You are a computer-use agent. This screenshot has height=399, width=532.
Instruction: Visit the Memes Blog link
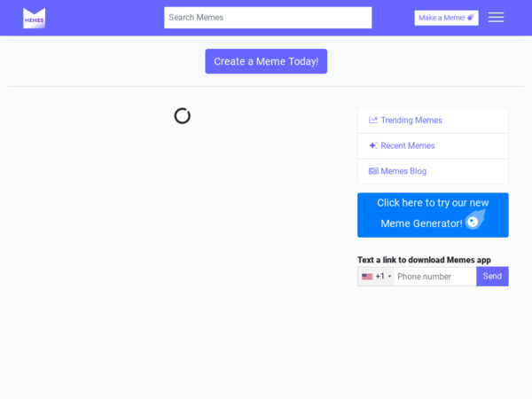pos(403,171)
